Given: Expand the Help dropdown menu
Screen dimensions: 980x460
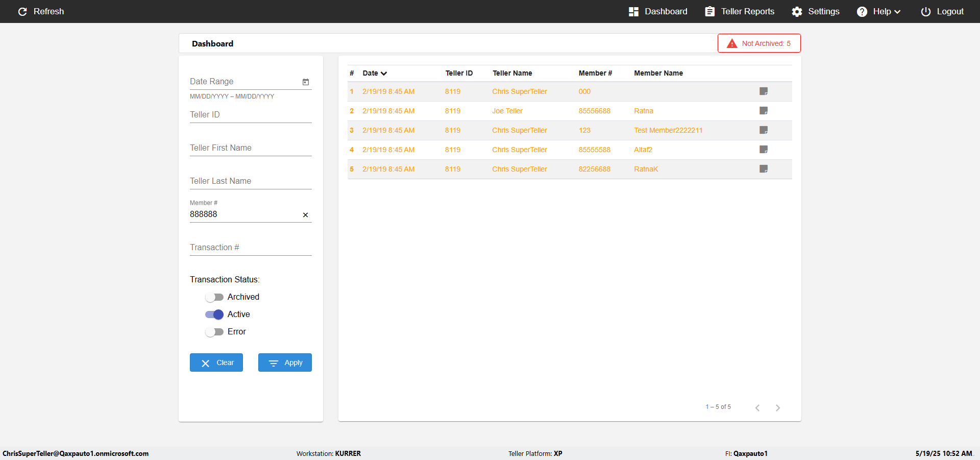Looking at the screenshot, I should (x=878, y=11).
